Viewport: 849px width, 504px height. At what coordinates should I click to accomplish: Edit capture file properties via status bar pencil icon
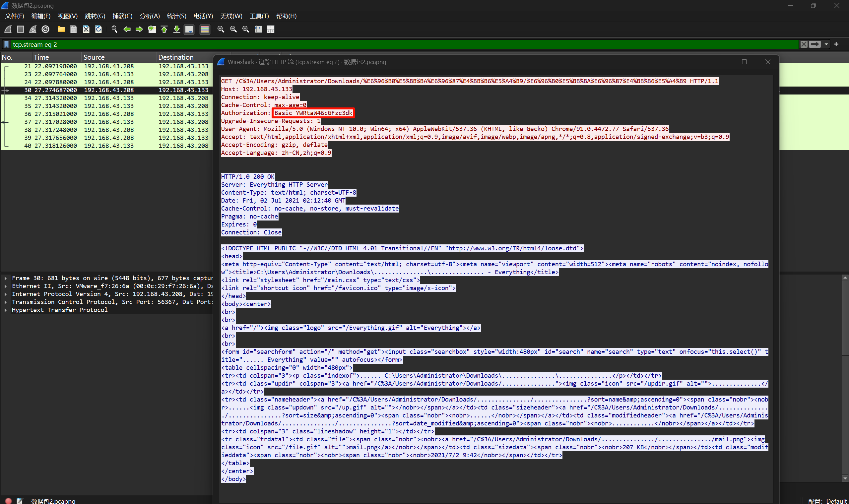(20, 501)
